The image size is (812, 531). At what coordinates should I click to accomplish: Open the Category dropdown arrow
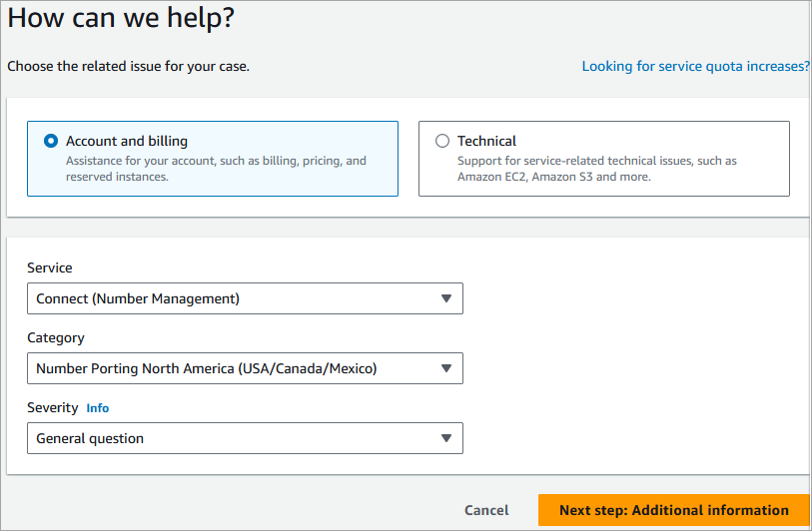446,368
